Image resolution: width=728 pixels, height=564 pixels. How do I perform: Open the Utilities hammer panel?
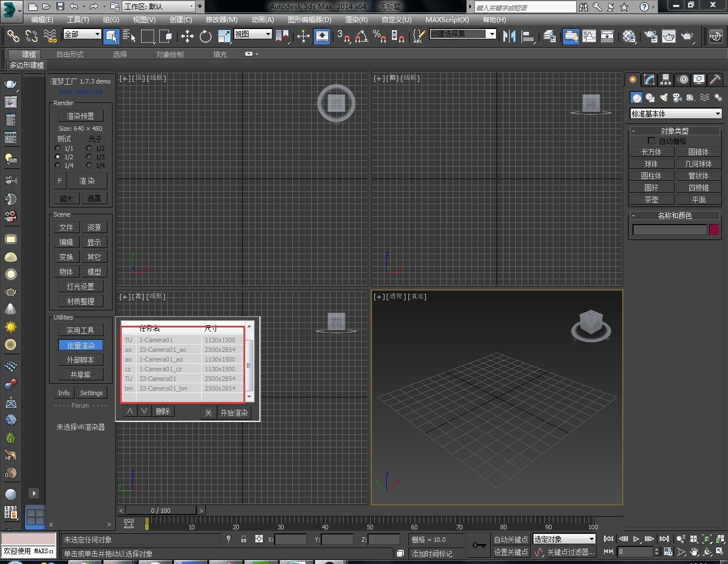[715, 80]
